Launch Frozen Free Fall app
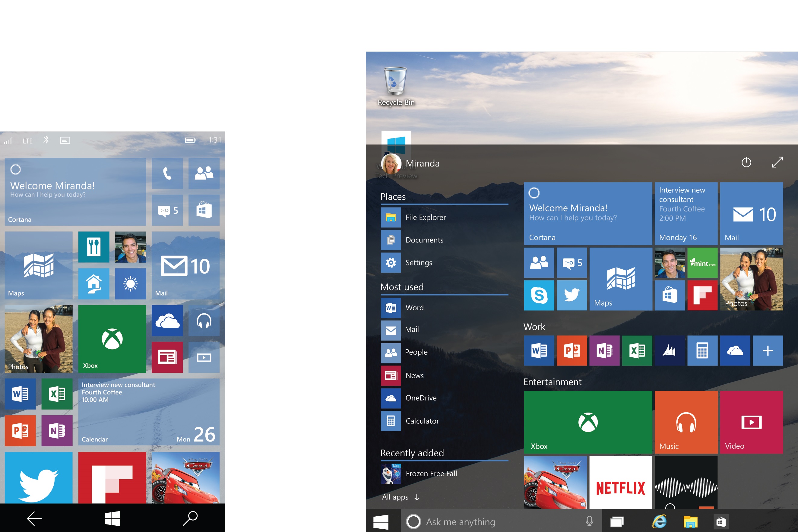The width and height of the screenshot is (798, 532). 445,473
